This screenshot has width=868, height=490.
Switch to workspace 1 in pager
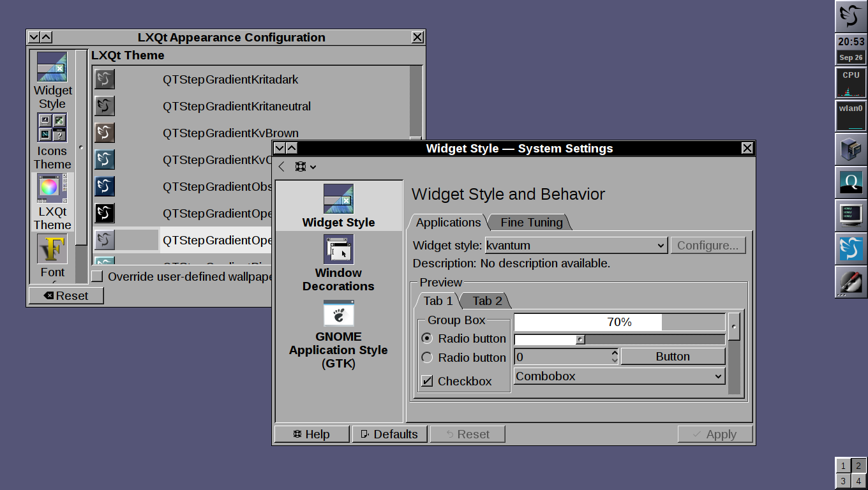coord(843,466)
